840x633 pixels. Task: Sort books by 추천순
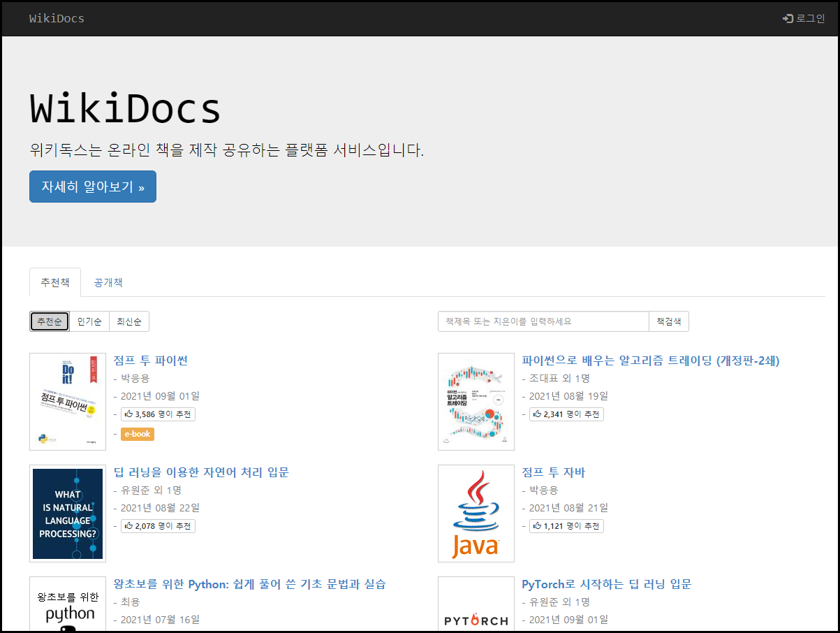pos(50,321)
